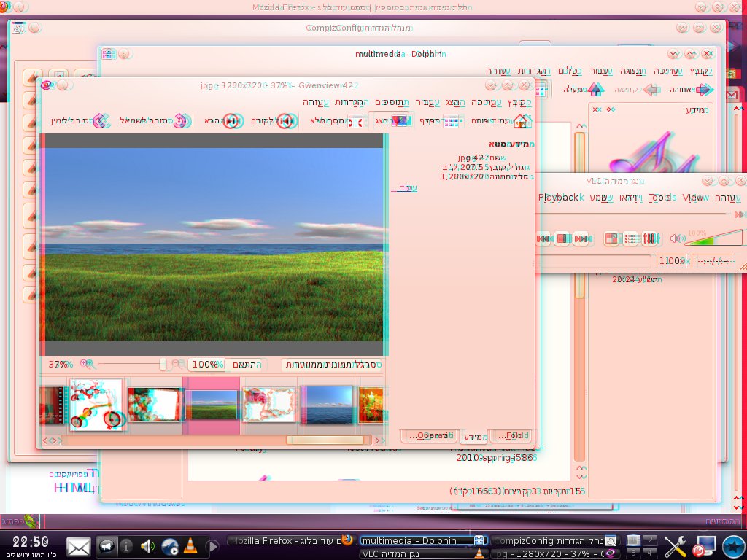Expand hidden system tray icons arrow
The image size is (747, 560).
click(214, 546)
